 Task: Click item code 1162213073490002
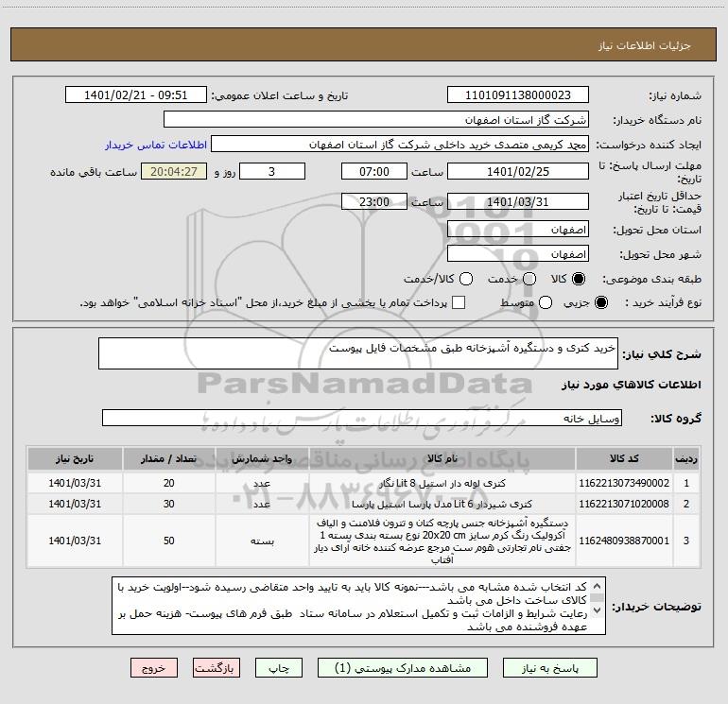click(x=624, y=483)
